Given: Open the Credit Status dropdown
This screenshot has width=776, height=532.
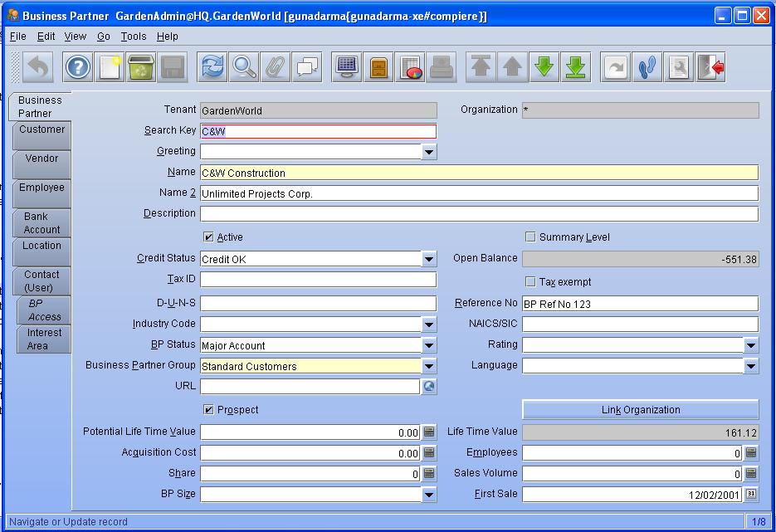Looking at the screenshot, I should click(429, 259).
